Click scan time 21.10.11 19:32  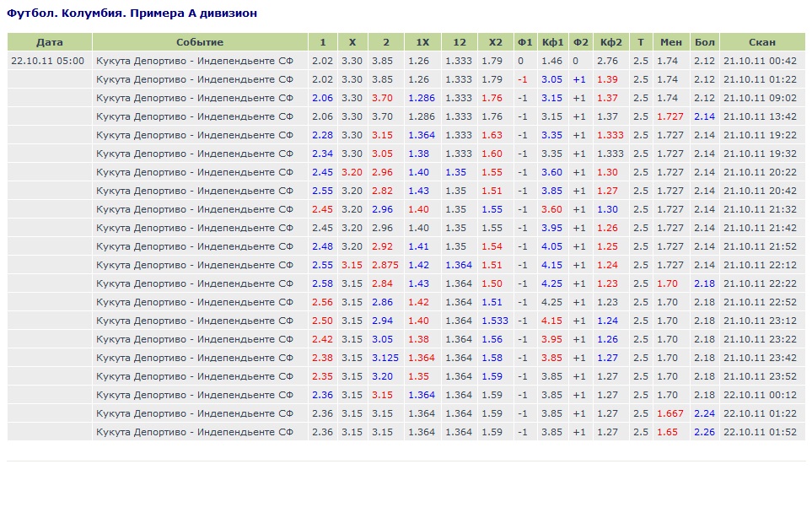[x=761, y=154]
